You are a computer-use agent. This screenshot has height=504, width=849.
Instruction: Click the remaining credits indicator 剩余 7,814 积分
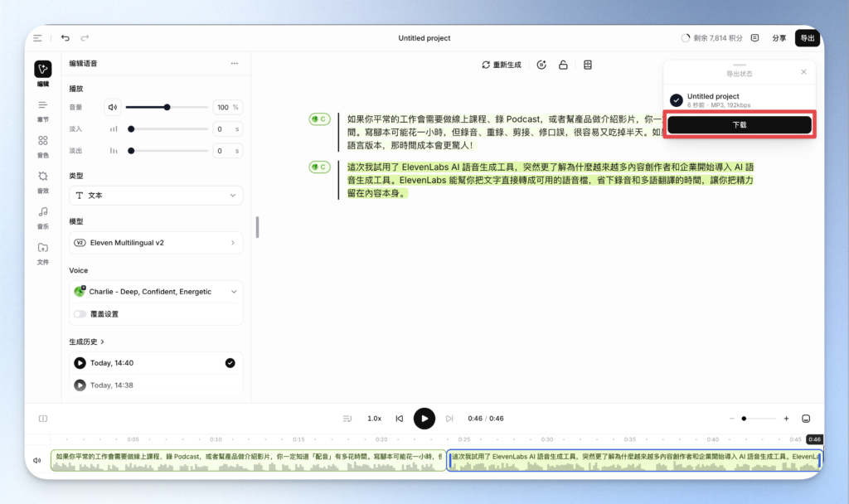pyautogui.click(x=711, y=38)
